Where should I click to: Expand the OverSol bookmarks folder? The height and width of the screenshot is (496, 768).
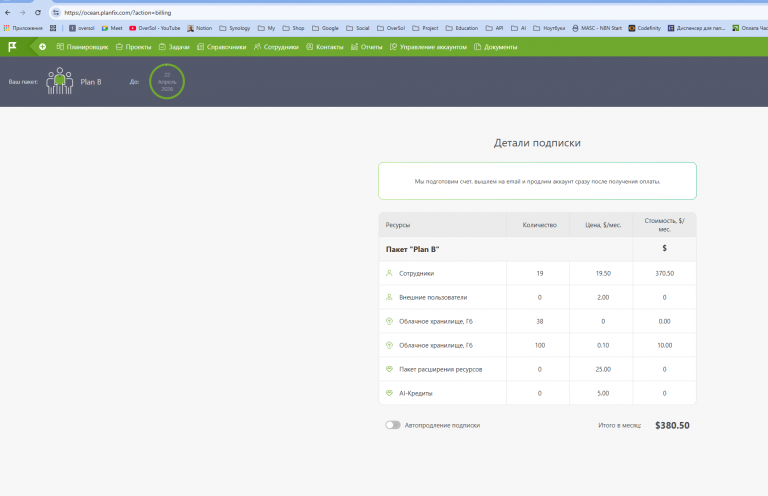click(x=391, y=28)
